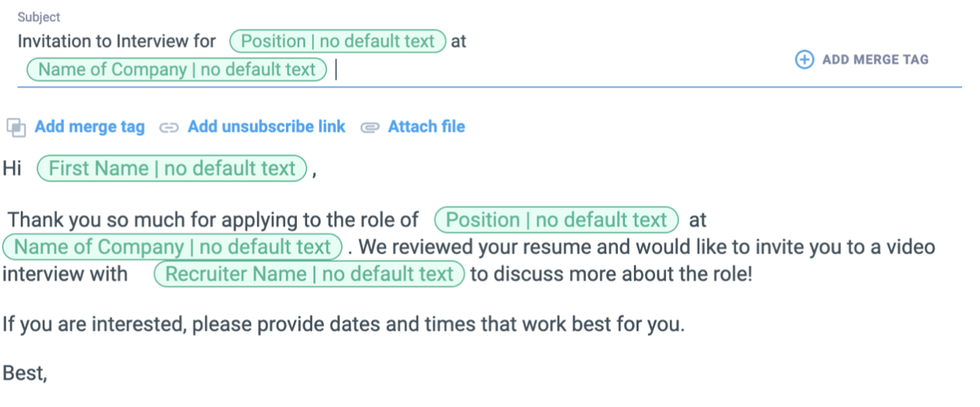
Task: Click the 'Subject' field label
Action: point(39,17)
